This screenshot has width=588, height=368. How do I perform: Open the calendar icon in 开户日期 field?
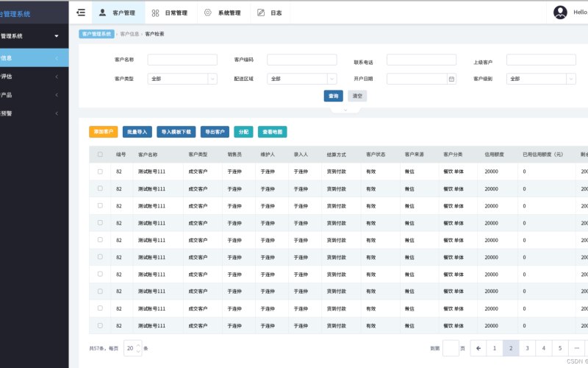tap(451, 79)
